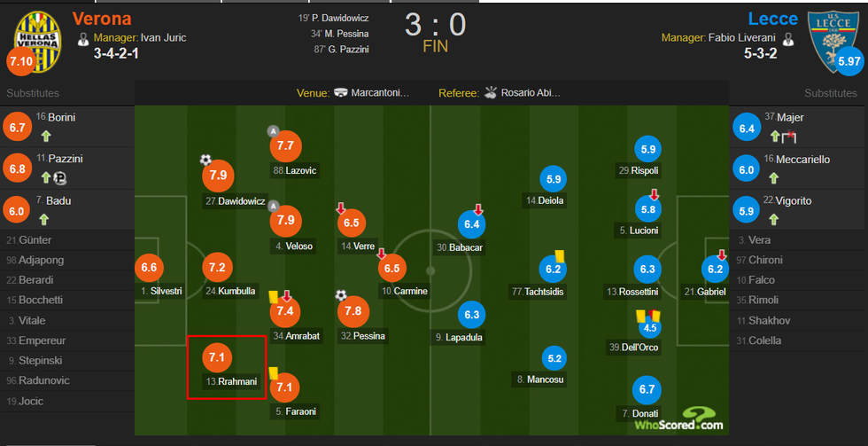Click Rrahmani's 7.1 rating badge
This screenshot has height=446, width=868.
point(217,357)
